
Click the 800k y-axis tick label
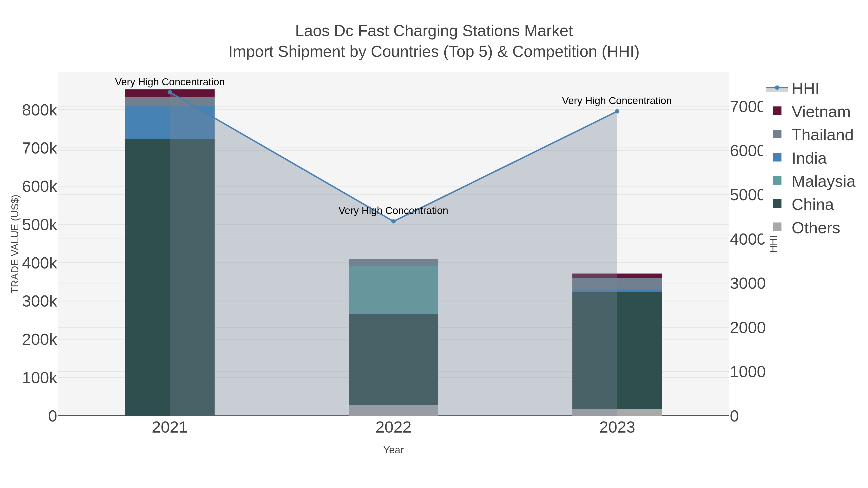pos(40,110)
